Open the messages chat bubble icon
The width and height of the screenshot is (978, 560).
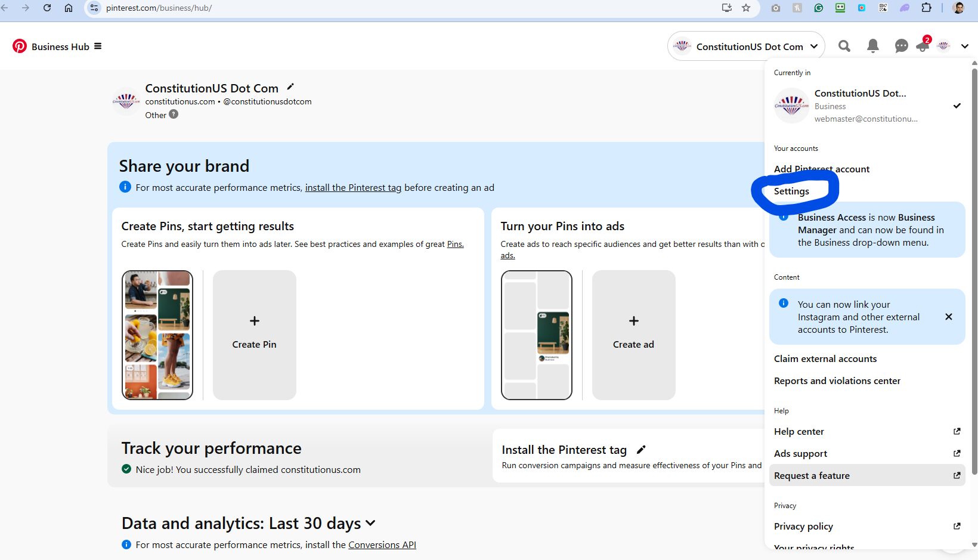[x=901, y=46]
